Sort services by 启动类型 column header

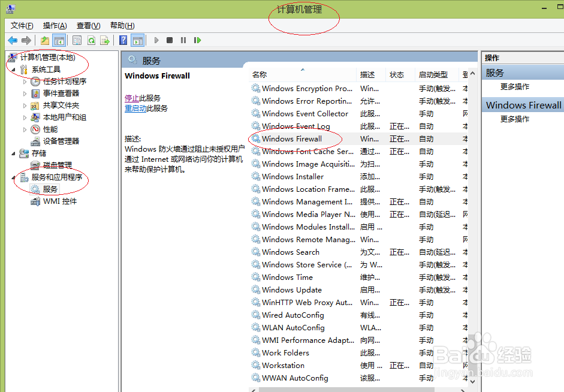pos(437,74)
